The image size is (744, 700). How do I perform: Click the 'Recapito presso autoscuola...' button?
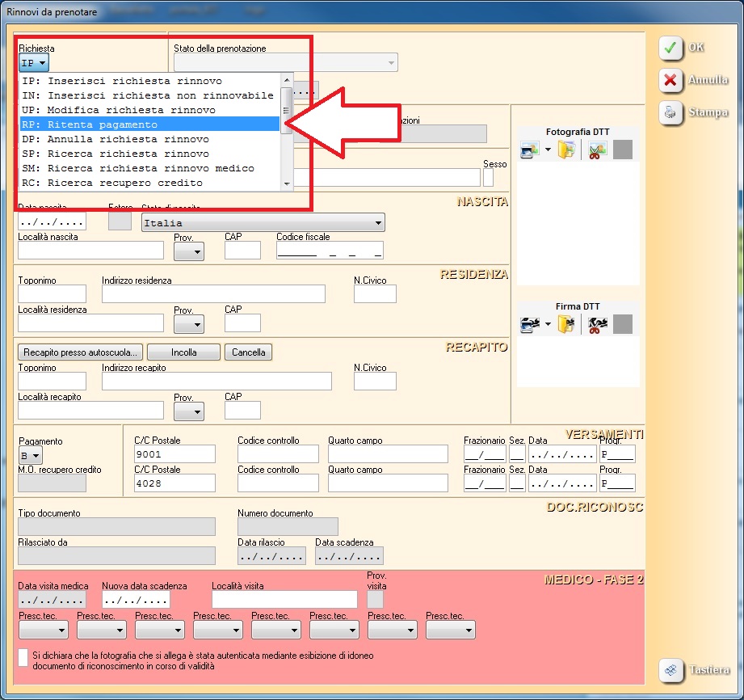(x=80, y=352)
